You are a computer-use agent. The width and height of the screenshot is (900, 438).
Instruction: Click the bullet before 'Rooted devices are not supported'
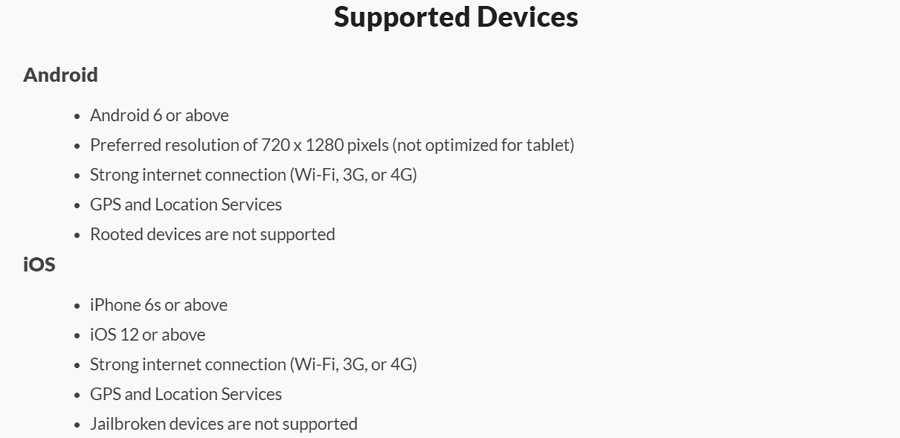pyautogui.click(x=77, y=235)
